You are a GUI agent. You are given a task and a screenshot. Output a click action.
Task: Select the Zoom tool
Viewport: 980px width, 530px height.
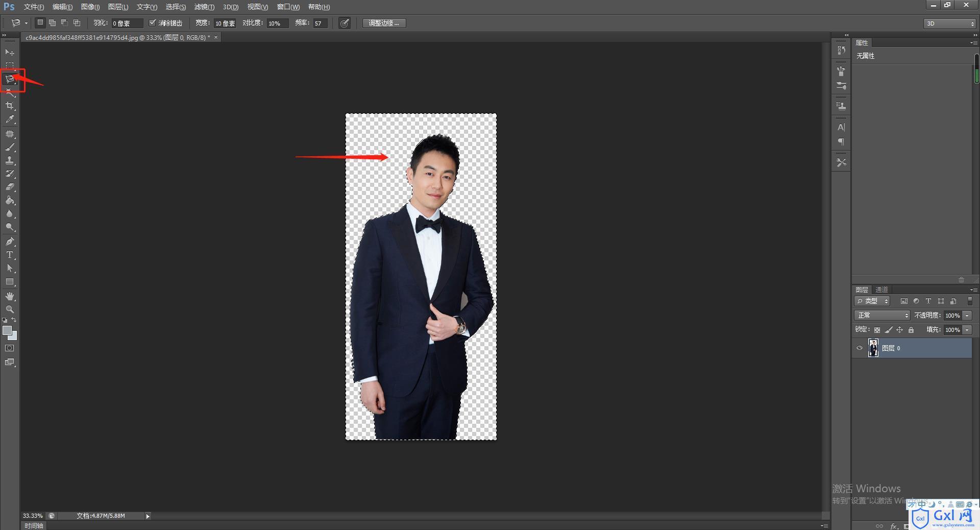click(10, 309)
